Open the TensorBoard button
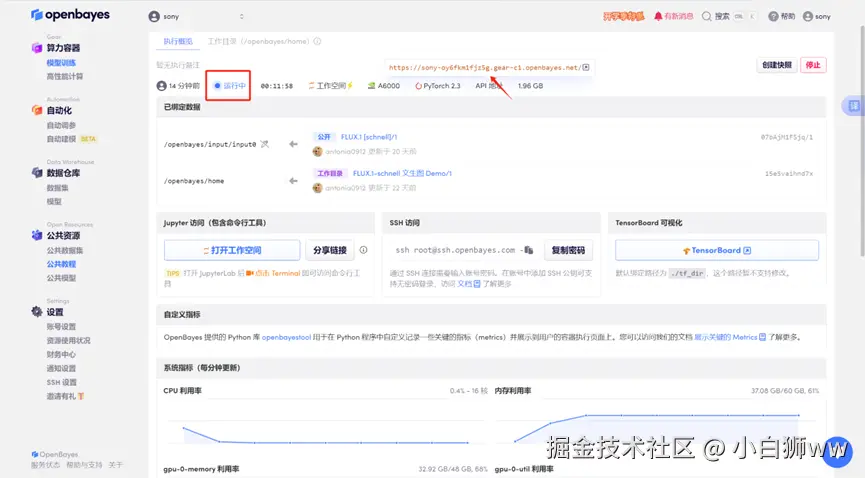 (x=717, y=250)
